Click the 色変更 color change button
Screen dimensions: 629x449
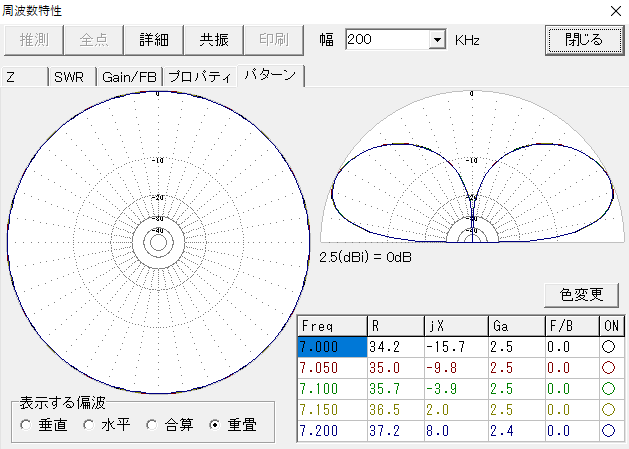(x=581, y=295)
